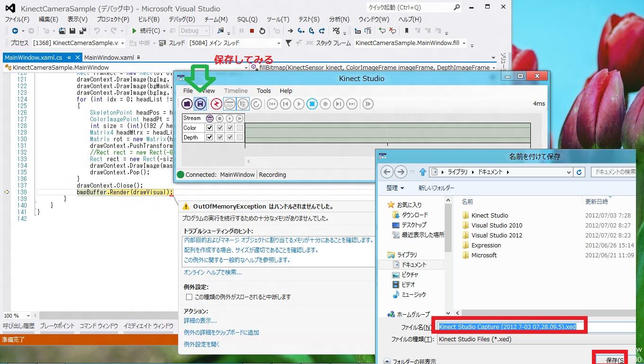
Task: Jump to end in Kinect Studio playback
Action: 352,104
